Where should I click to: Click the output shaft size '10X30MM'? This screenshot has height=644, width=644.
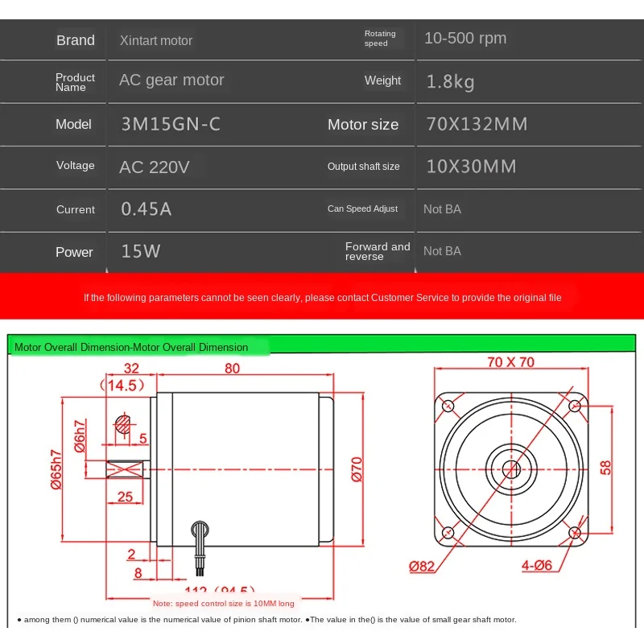click(472, 167)
